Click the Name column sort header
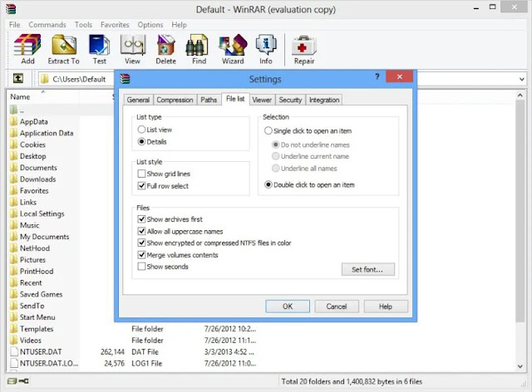 pos(42,97)
